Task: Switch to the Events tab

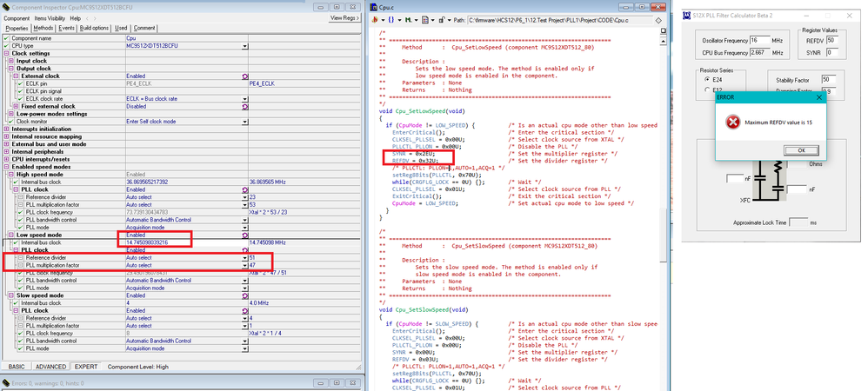Action: point(66,28)
